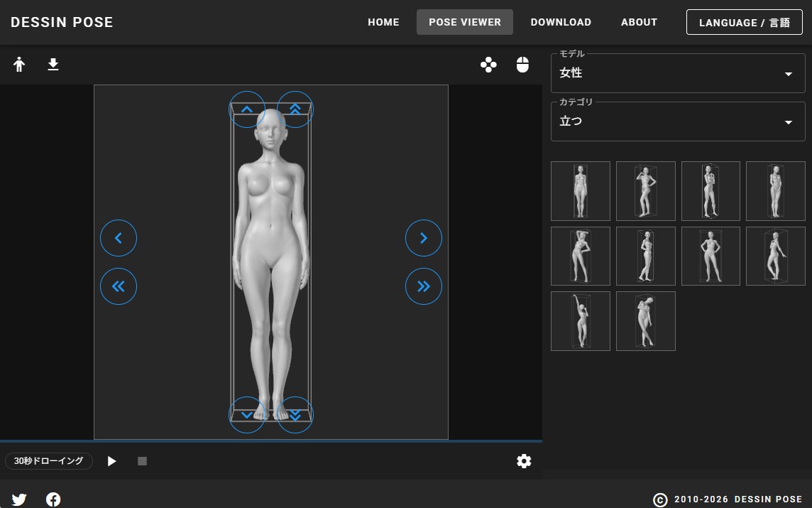Rotate model left with single arrow
Viewport: 812px width, 508px height.
pyautogui.click(x=119, y=238)
